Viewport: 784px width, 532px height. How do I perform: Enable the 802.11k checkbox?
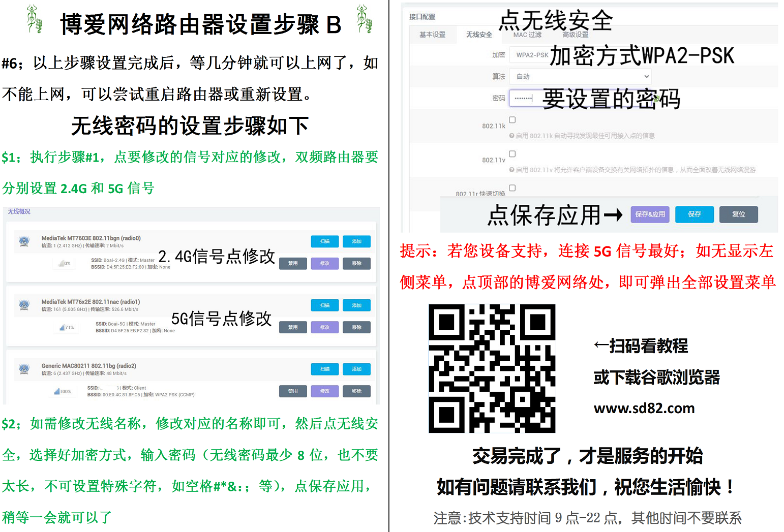pos(512,120)
